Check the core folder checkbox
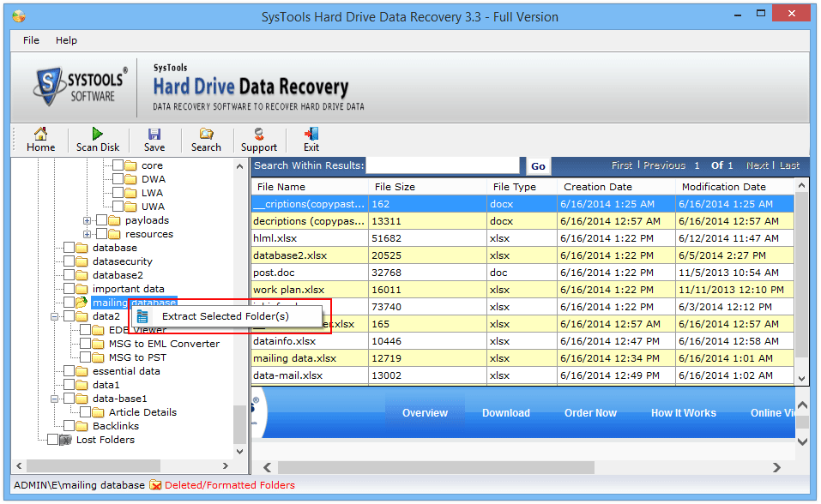821x504 pixels. [118, 165]
